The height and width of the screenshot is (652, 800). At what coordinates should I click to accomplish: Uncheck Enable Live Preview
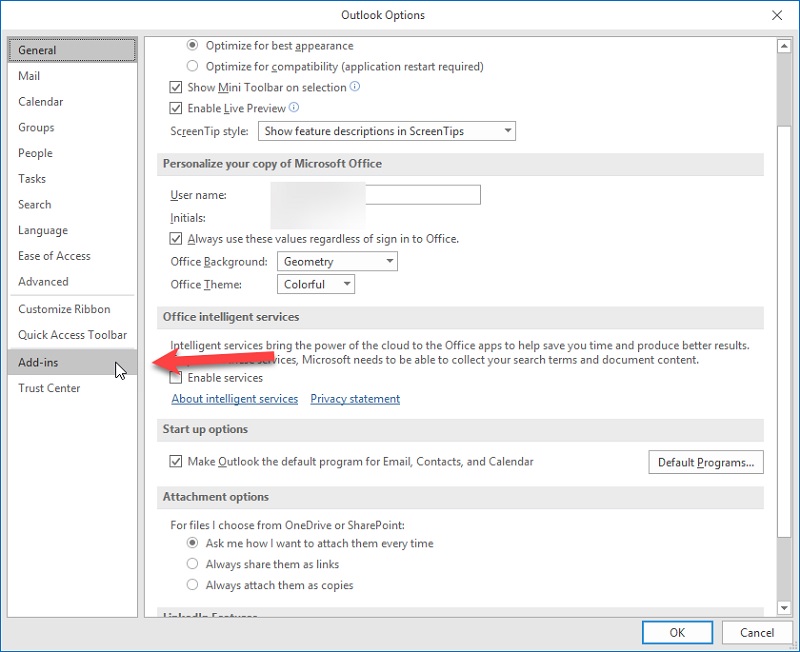click(x=177, y=108)
